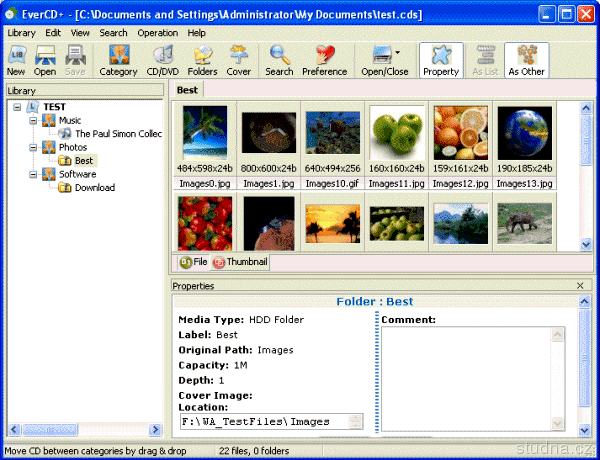
Task: Select the Images10.gif thumbnail
Action: point(333,132)
